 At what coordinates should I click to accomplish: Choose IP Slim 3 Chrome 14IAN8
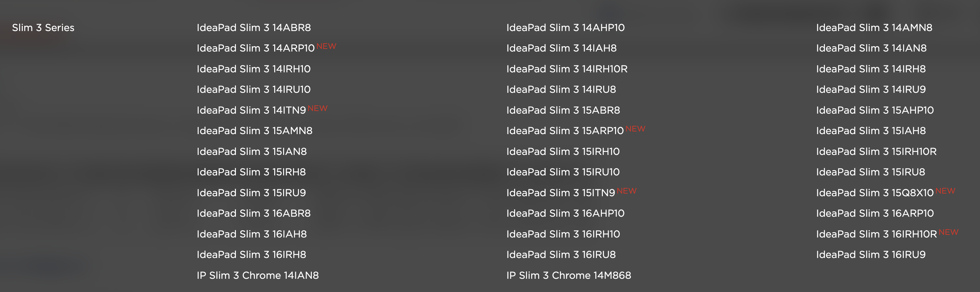pyautogui.click(x=258, y=275)
